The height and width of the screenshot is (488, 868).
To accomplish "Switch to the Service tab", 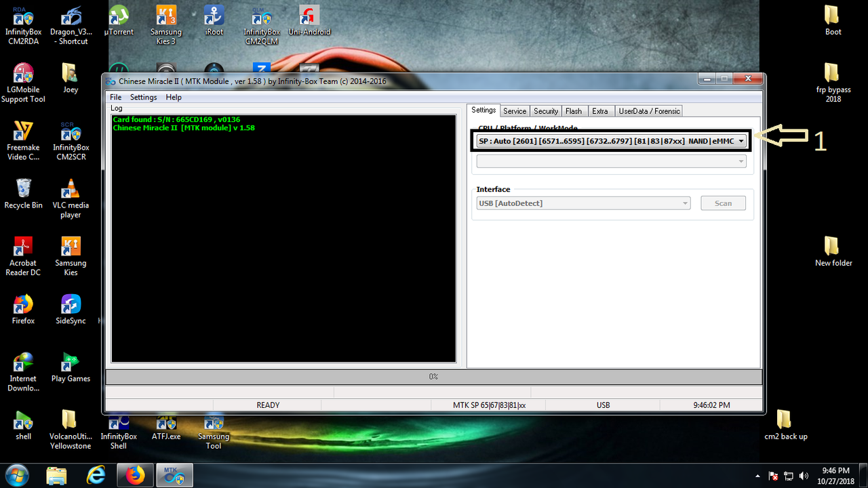I will click(x=515, y=111).
